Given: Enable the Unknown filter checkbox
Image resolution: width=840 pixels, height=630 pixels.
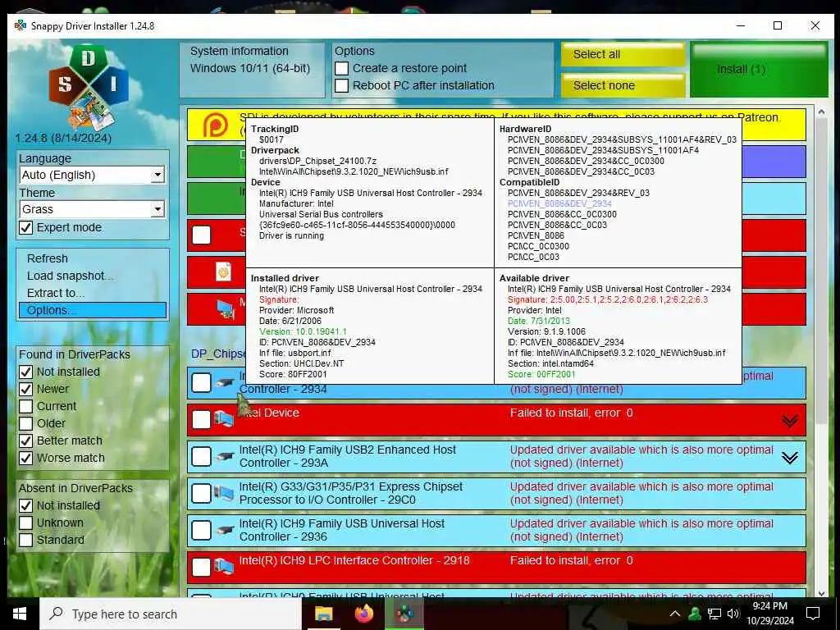Looking at the screenshot, I should (25, 523).
